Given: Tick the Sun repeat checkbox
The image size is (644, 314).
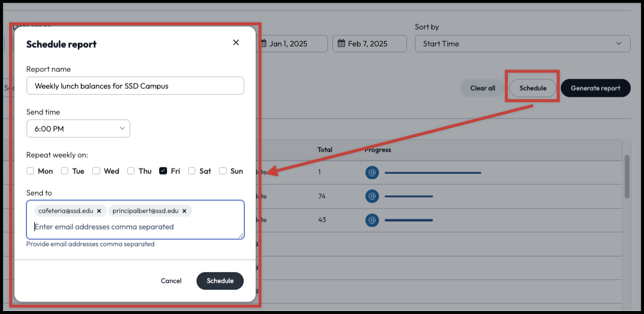Looking at the screenshot, I should [x=223, y=171].
